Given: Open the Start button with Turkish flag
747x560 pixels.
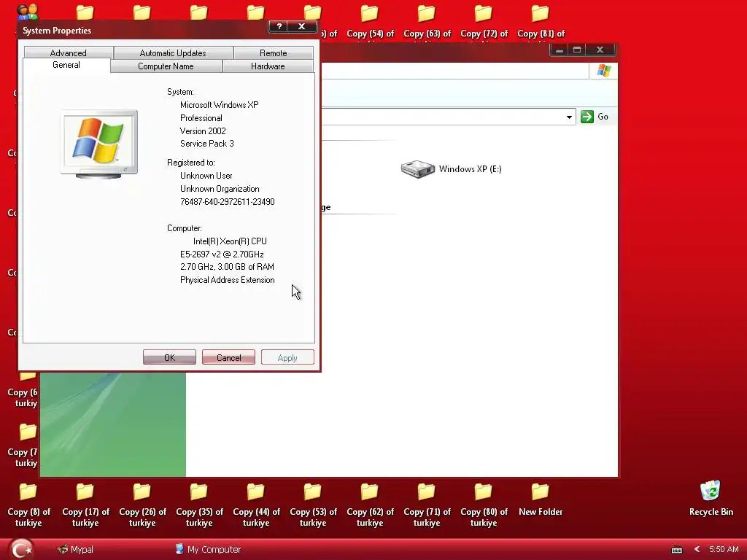Looking at the screenshot, I should [21, 549].
